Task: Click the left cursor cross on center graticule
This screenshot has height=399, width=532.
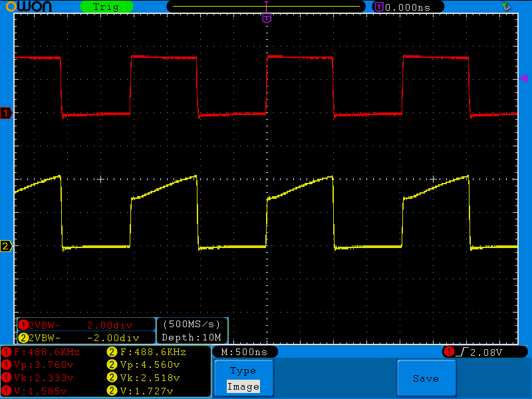Action: [100, 179]
